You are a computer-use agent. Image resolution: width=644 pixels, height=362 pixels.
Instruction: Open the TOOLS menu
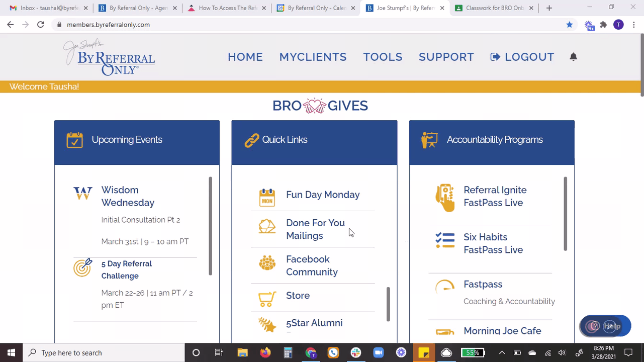(383, 57)
